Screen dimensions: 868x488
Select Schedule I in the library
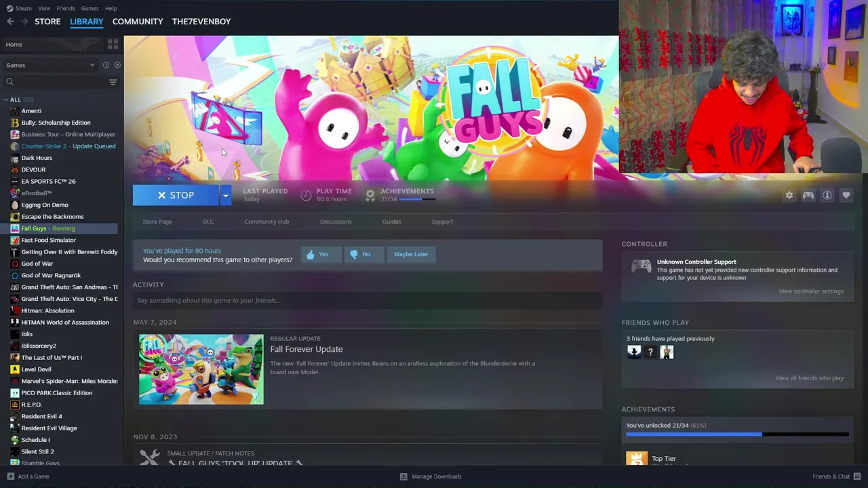[35, 440]
